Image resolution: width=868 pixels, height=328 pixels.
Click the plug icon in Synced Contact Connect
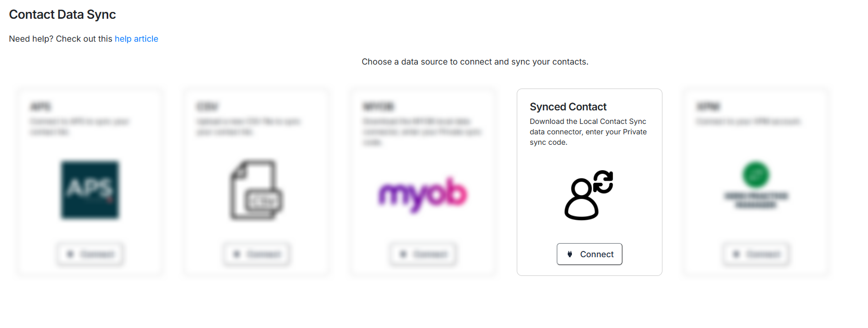pos(570,254)
